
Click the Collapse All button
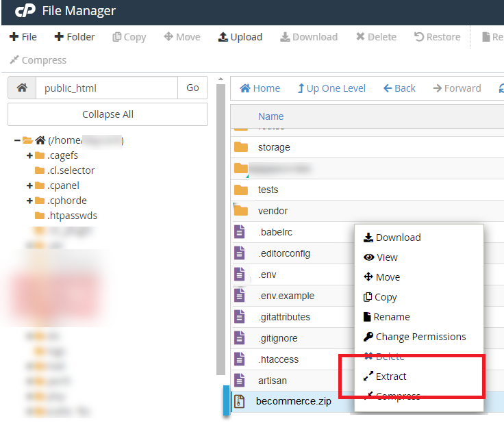(x=108, y=114)
